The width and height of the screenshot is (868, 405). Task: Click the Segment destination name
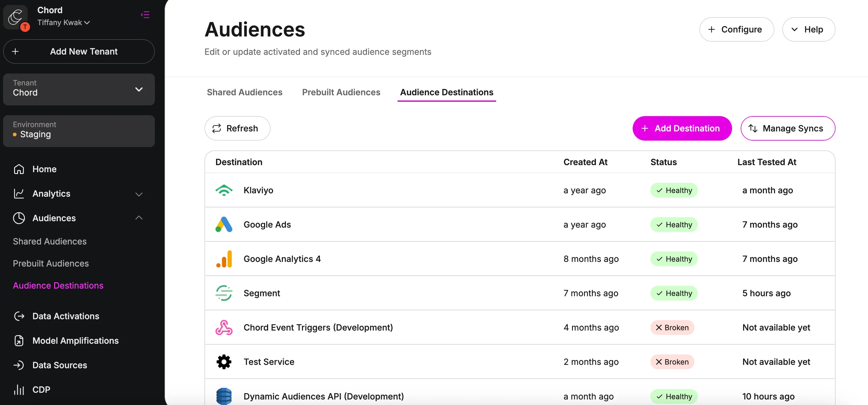pyautogui.click(x=261, y=293)
